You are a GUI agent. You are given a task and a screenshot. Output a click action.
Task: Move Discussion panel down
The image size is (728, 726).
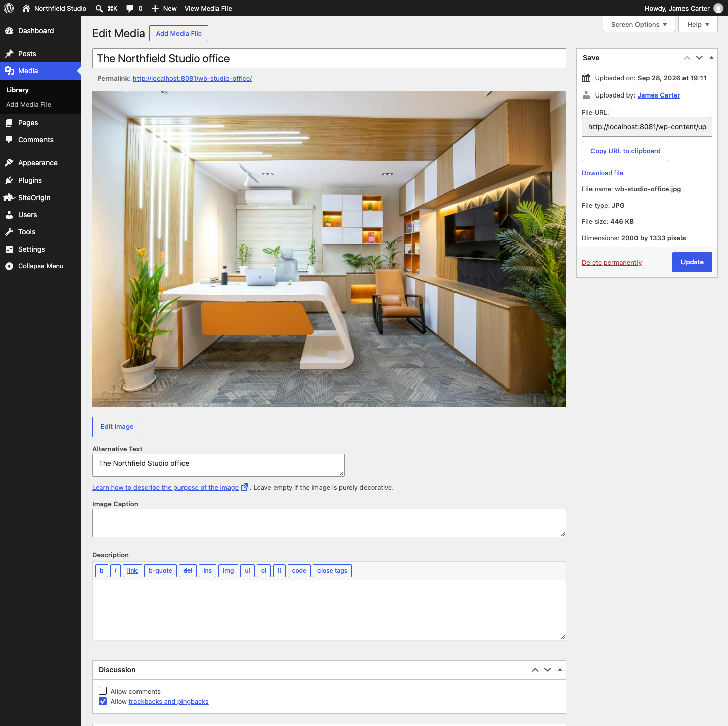point(548,670)
